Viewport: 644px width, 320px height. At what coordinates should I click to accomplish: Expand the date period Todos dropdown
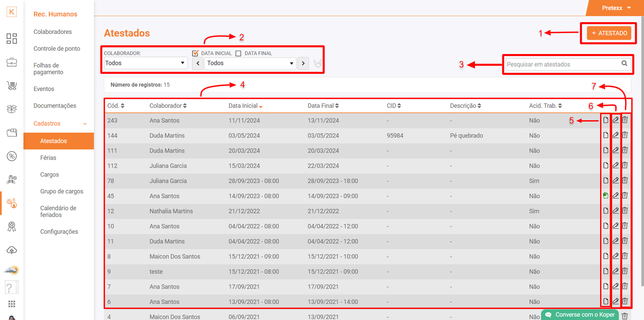250,63
